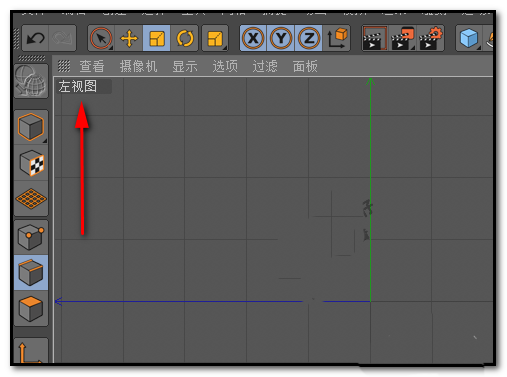
Task: Select Polygons mode orange-top cube
Action: point(31,308)
